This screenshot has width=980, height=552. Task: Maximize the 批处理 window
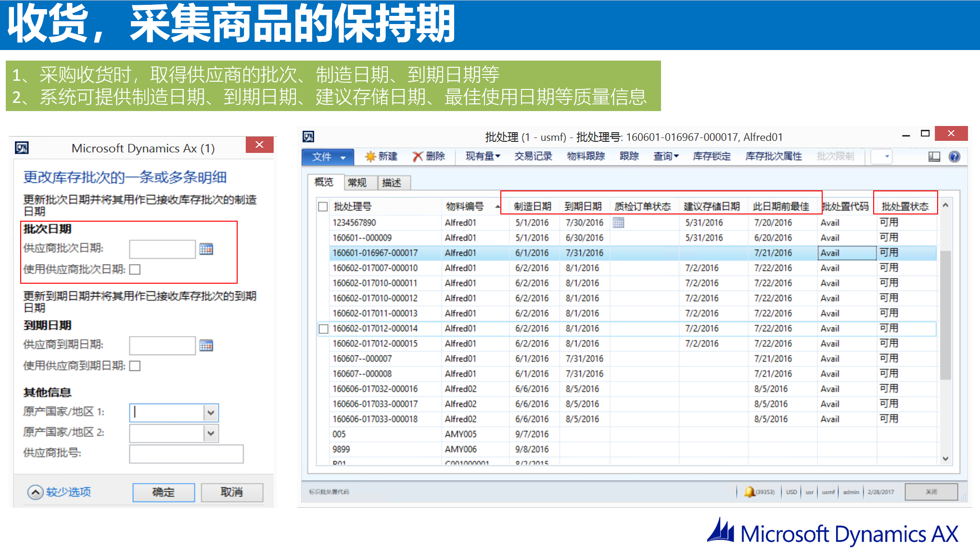point(925,133)
